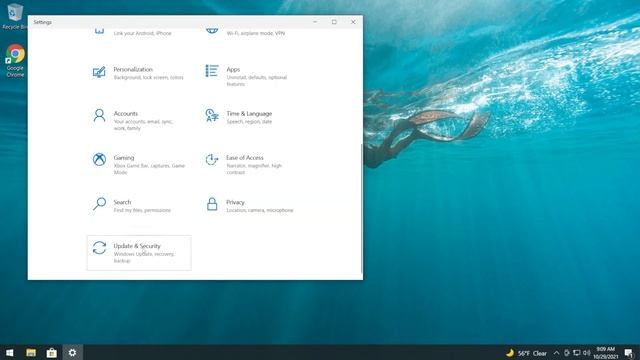Open the volume speaker tray icon

click(587, 353)
